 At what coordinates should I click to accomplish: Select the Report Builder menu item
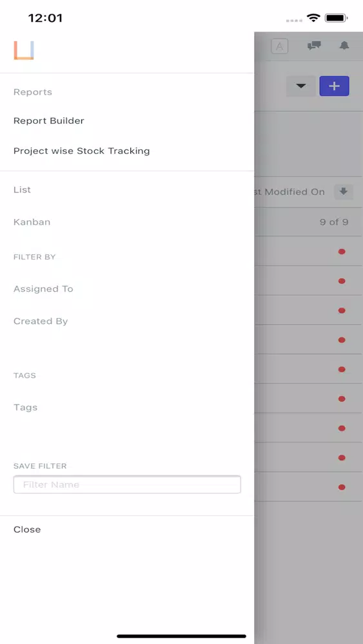(49, 121)
